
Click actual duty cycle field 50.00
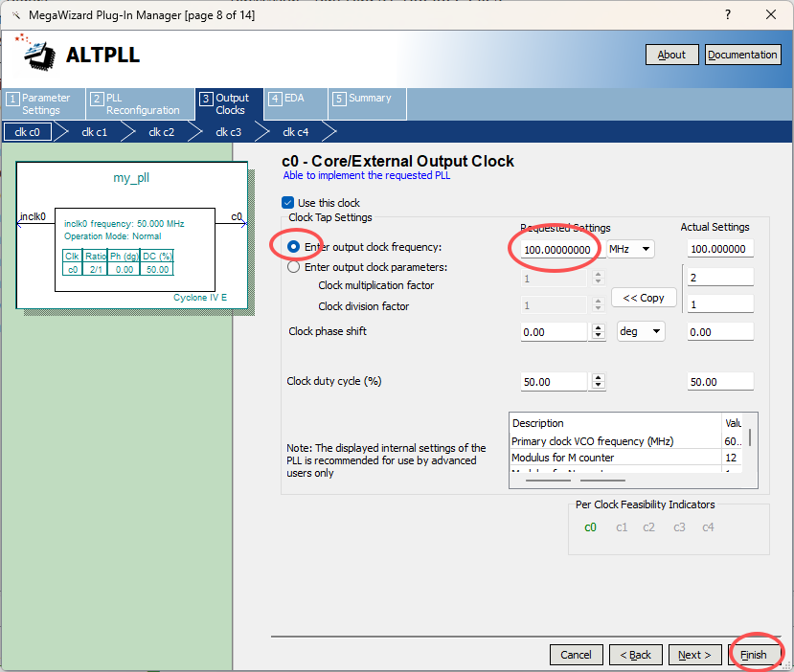coord(720,382)
